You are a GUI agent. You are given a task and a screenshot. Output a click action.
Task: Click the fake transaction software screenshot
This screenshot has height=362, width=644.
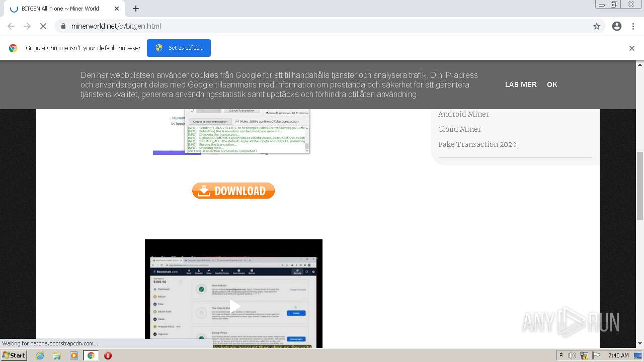coord(231,132)
